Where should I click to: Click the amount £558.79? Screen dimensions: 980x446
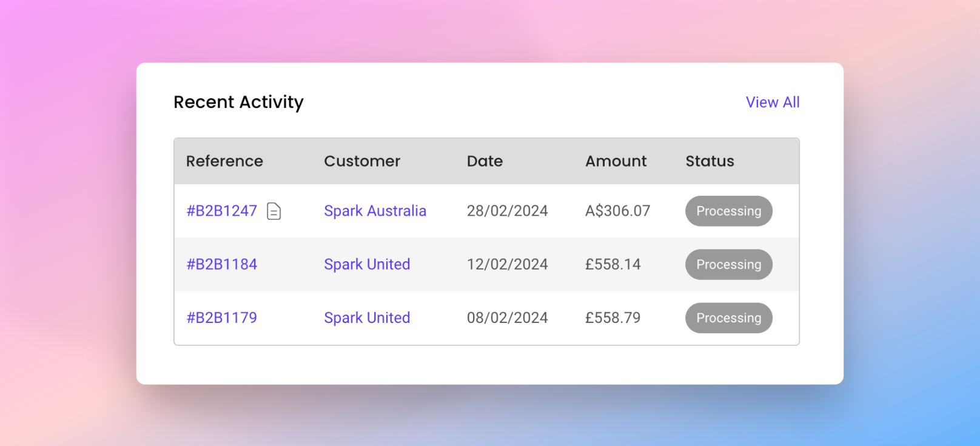[612, 318]
